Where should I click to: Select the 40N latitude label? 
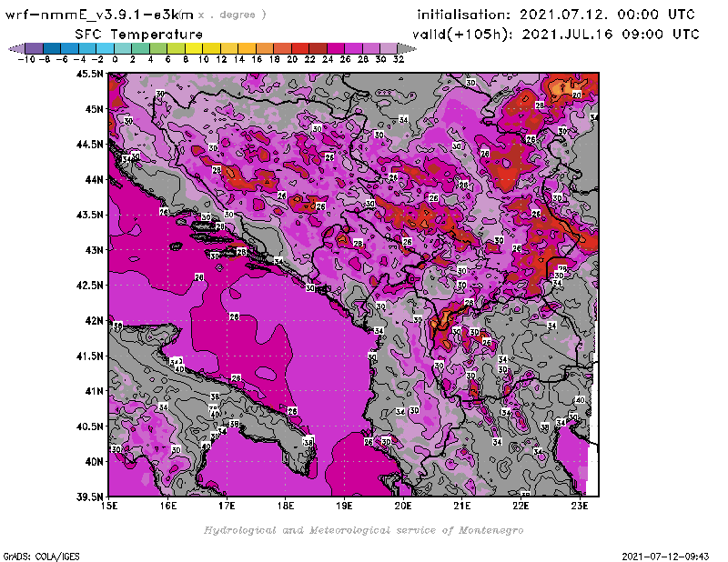pos(95,462)
